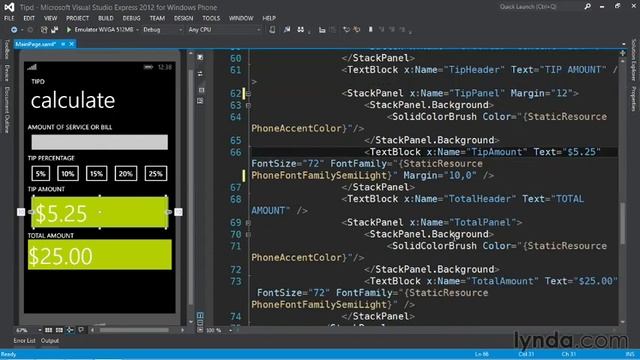
Task: Open the BUILD menu
Action: (x=106, y=18)
